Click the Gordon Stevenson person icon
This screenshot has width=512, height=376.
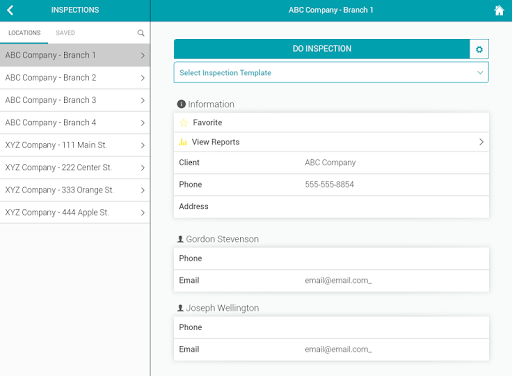click(x=180, y=239)
